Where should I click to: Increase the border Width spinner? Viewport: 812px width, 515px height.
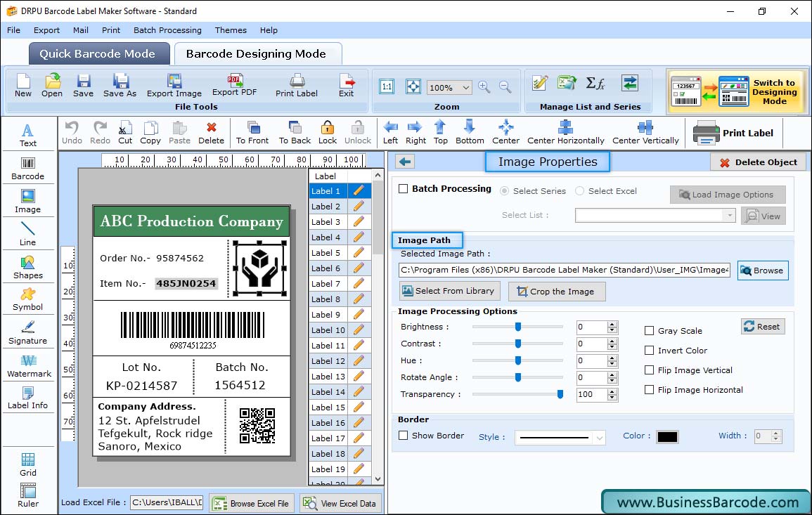[775, 433]
